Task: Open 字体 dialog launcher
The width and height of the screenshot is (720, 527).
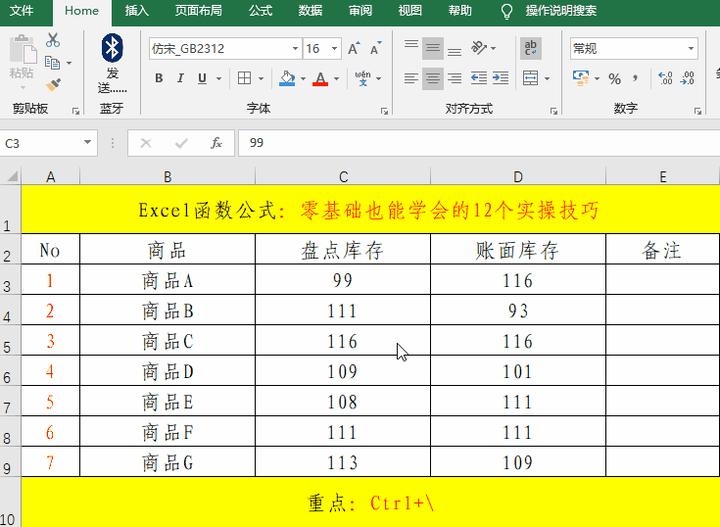Action: coord(385,111)
